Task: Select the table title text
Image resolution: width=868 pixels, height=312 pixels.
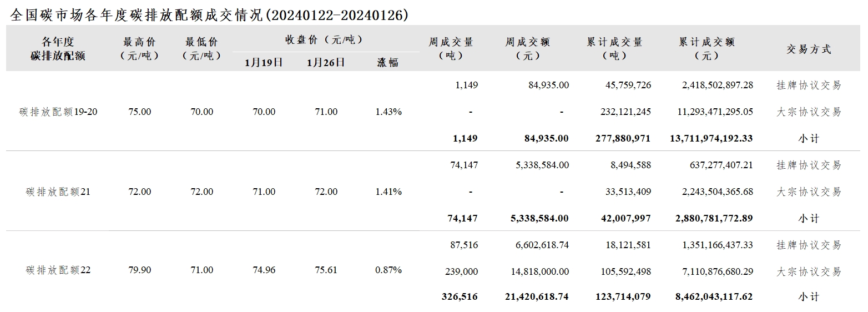Action: pyautogui.click(x=210, y=14)
